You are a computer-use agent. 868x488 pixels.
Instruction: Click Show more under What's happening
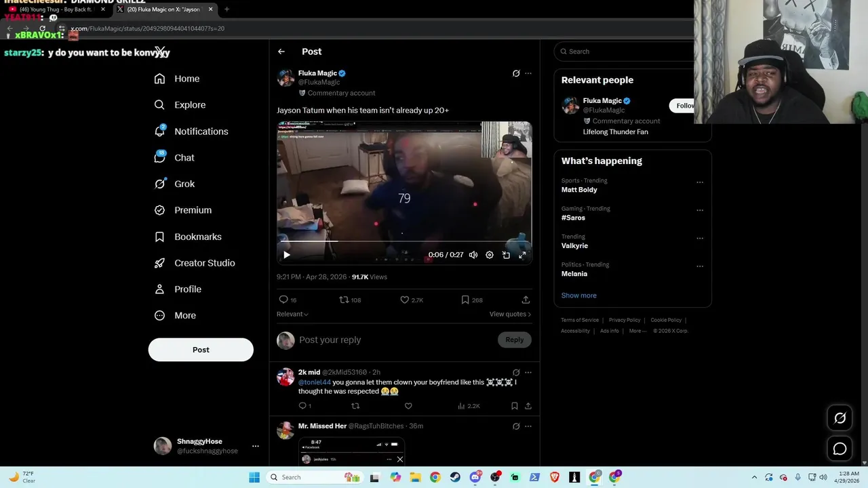(579, 296)
